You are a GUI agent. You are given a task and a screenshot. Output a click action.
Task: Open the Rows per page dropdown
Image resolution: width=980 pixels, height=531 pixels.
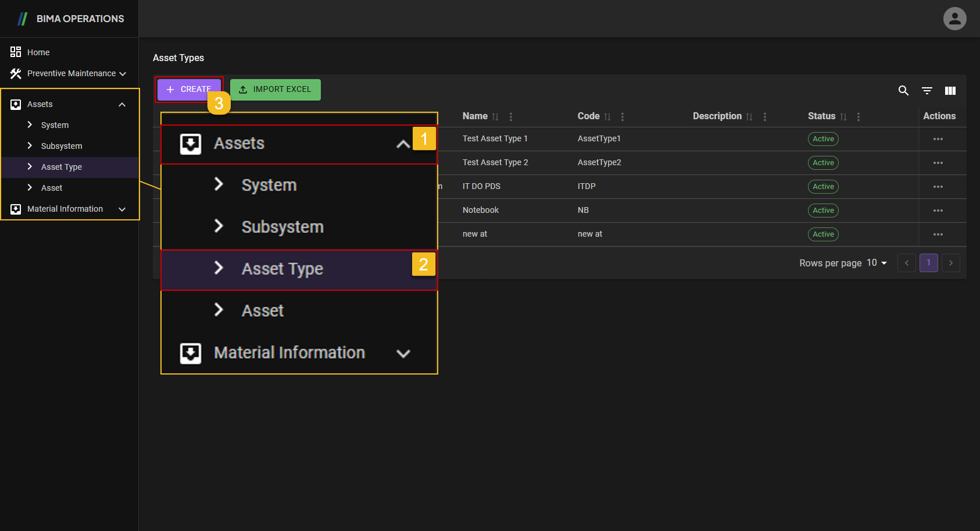(877, 263)
